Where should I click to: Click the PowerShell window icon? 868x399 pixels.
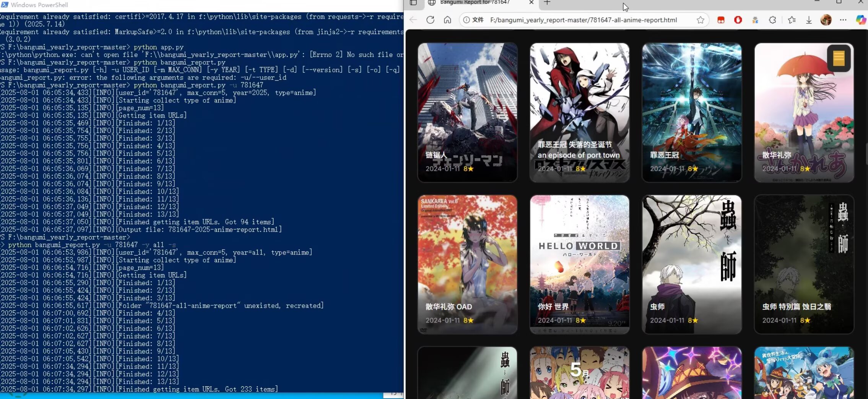tap(5, 5)
